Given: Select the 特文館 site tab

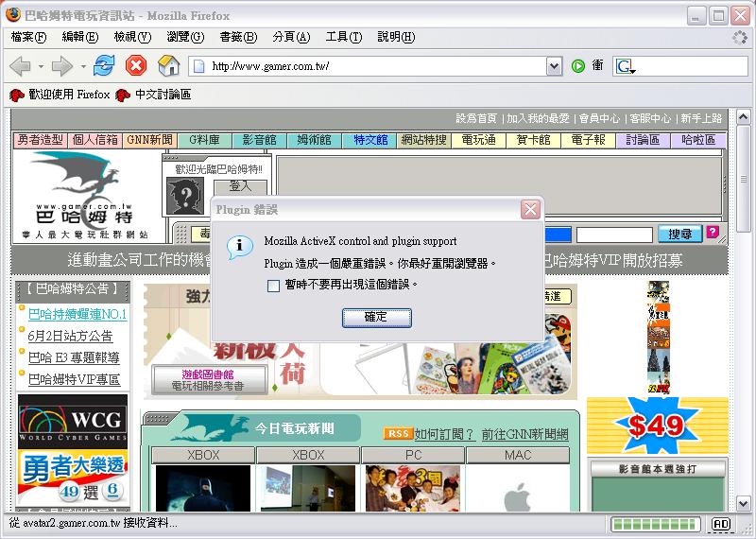Looking at the screenshot, I should pos(369,140).
